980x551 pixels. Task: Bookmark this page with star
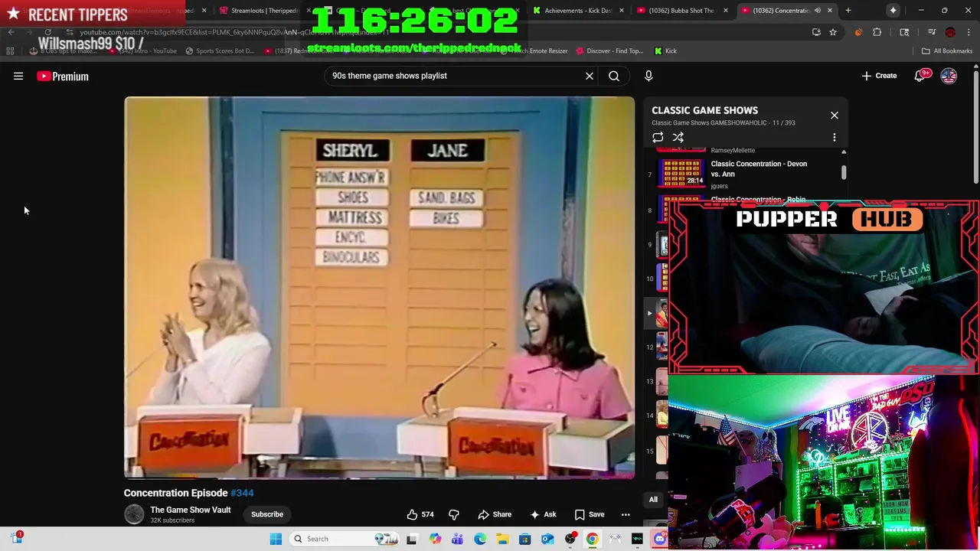(833, 32)
